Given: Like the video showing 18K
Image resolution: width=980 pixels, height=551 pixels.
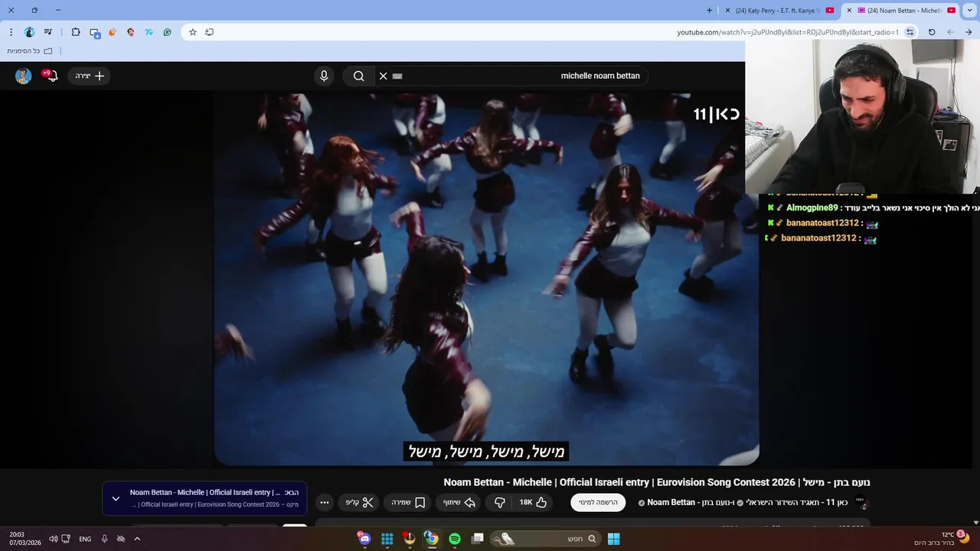Looking at the screenshot, I should click(534, 503).
